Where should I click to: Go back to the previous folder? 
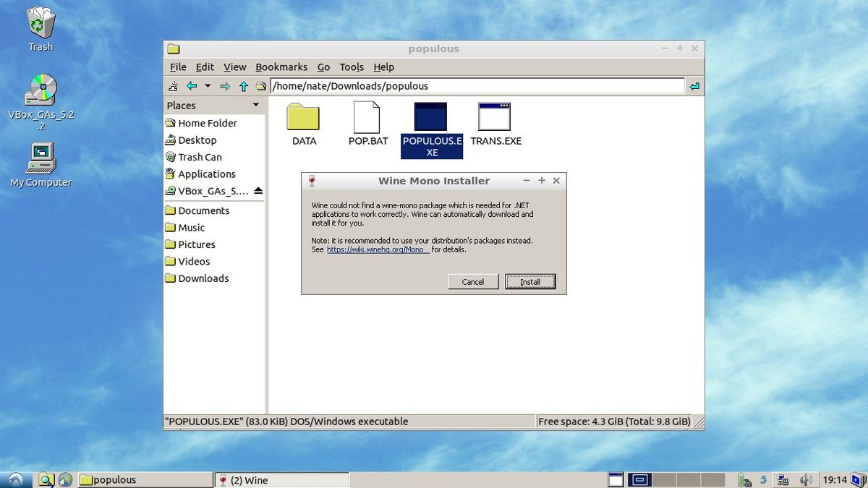tap(192, 85)
